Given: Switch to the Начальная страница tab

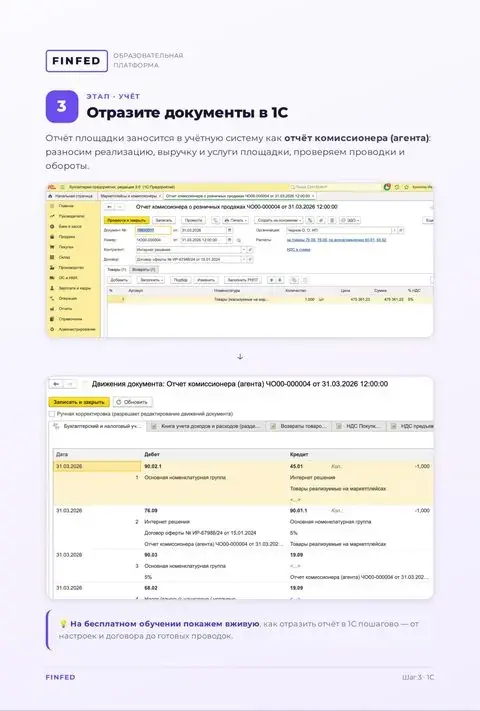Looking at the screenshot, I should click(x=72, y=196).
